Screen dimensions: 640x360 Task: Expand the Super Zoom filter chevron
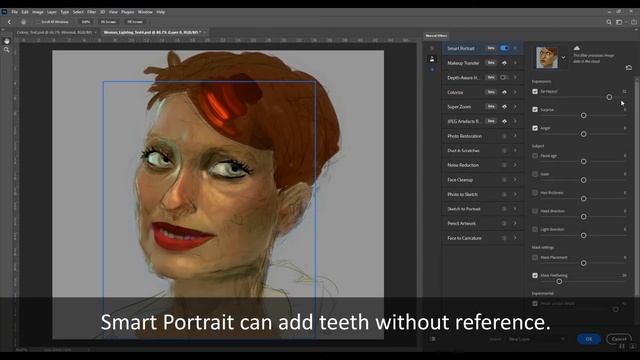(515, 107)
